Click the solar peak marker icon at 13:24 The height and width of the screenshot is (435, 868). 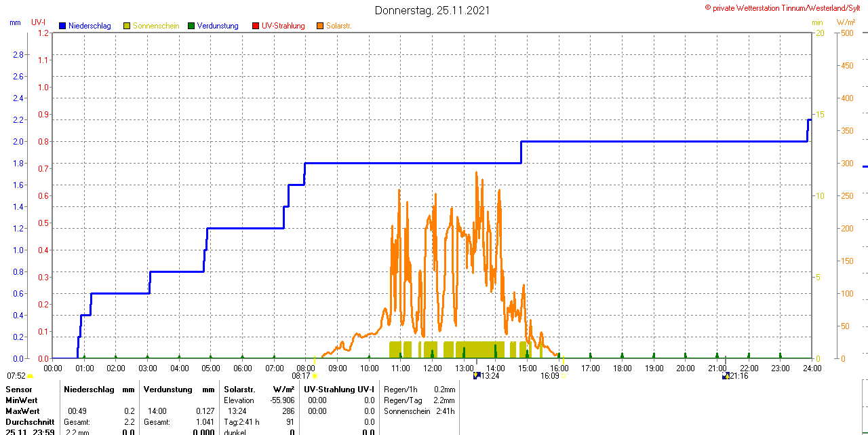point(476,376)
